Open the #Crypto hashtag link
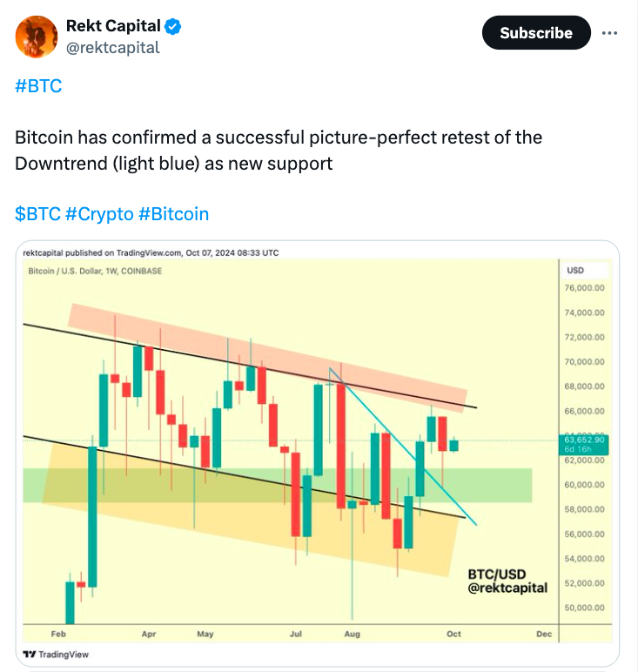 coord(99,214)
